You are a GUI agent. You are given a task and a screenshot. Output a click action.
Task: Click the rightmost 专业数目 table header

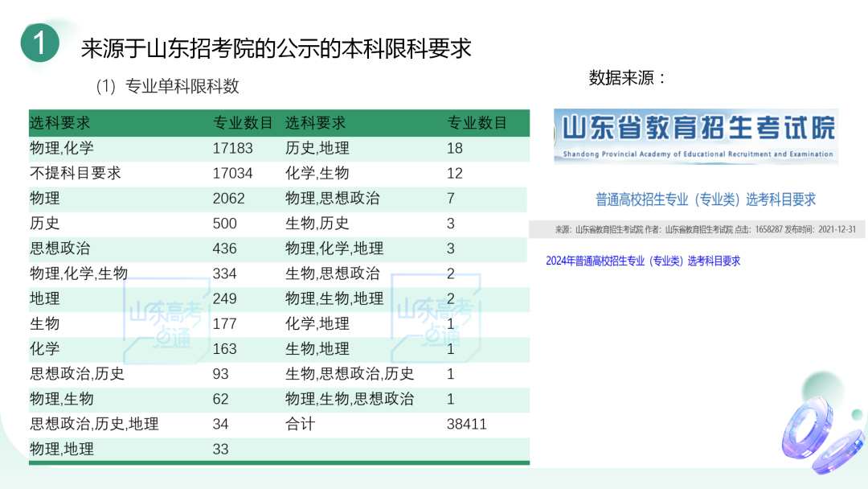[x=477, y=123]
